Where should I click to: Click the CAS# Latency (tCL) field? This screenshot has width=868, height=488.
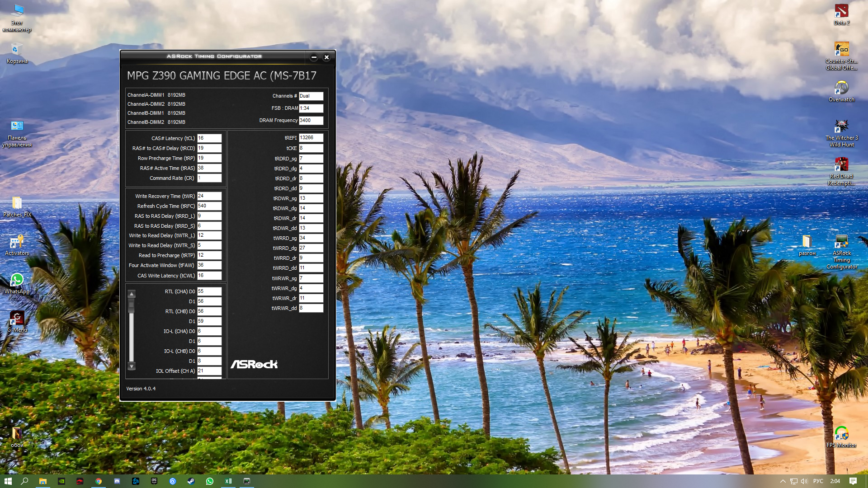209,138
